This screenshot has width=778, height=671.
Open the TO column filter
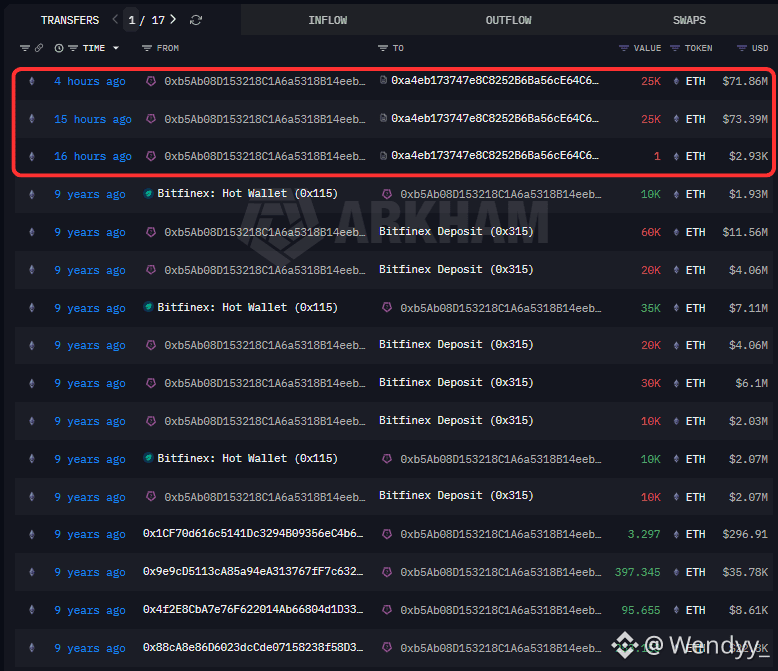[383, 48]
